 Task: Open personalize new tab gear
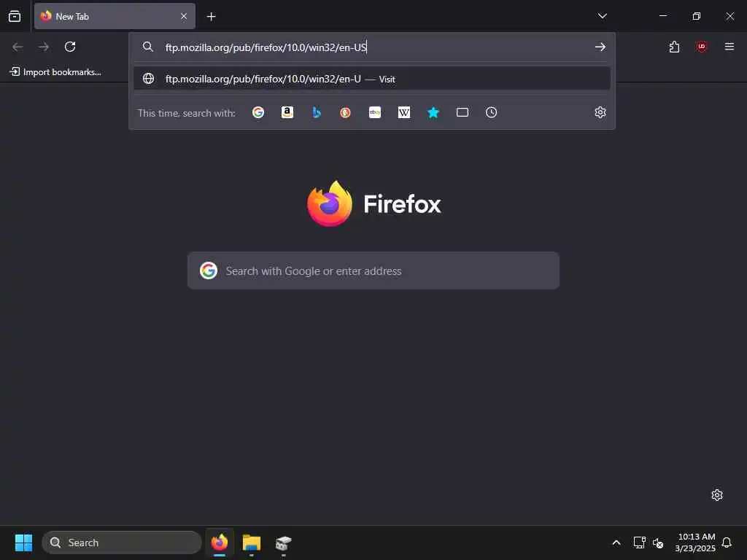[717, 495]
